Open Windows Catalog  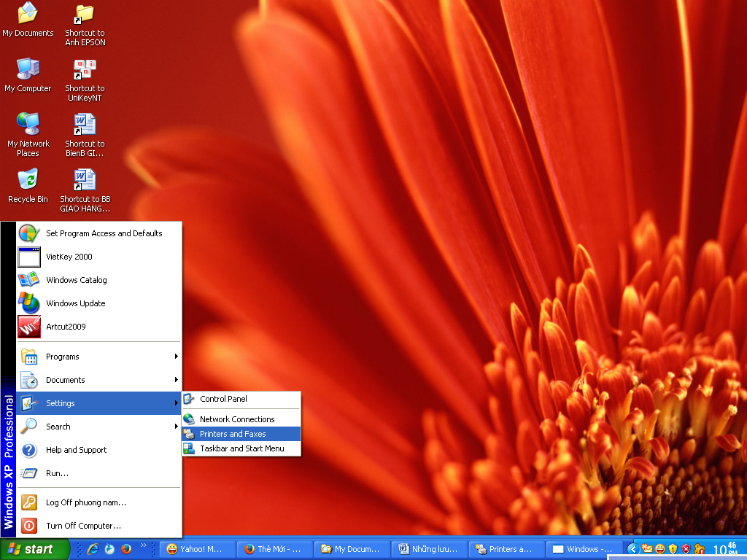tap(99, 280)
